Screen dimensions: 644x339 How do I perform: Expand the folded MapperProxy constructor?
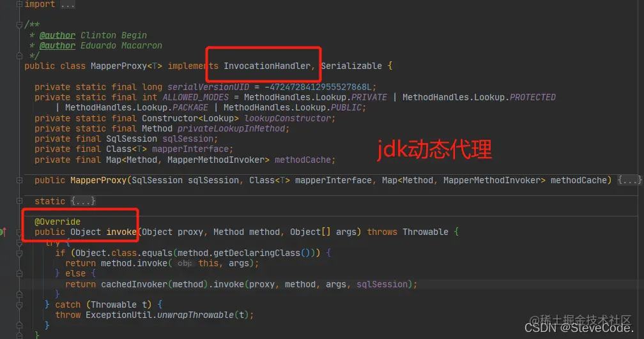19,181
